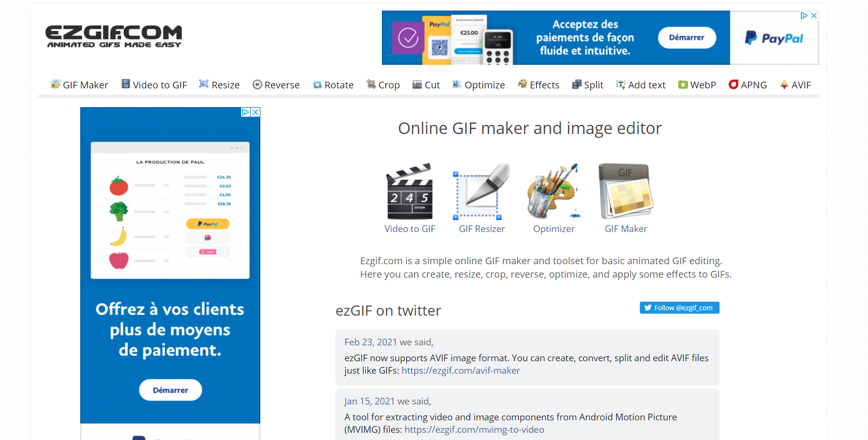Select the Optimizer paint bucket icon
The height and width of the screenshot is (440, 868).
pyautogui.click(x=554, y=192)
